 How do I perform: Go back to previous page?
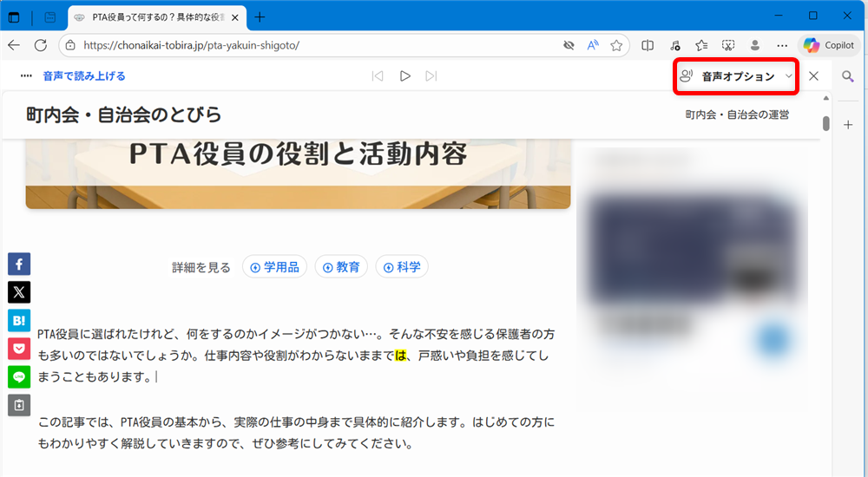coord(15,45)
